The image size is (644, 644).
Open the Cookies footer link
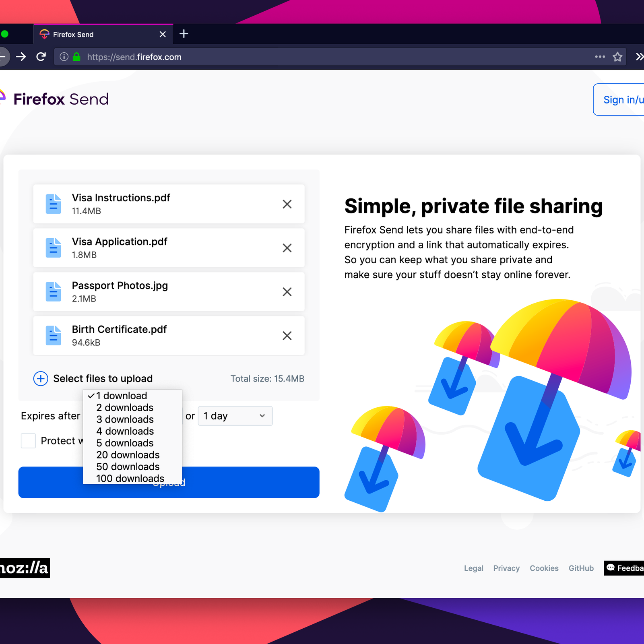pos(544,568)
